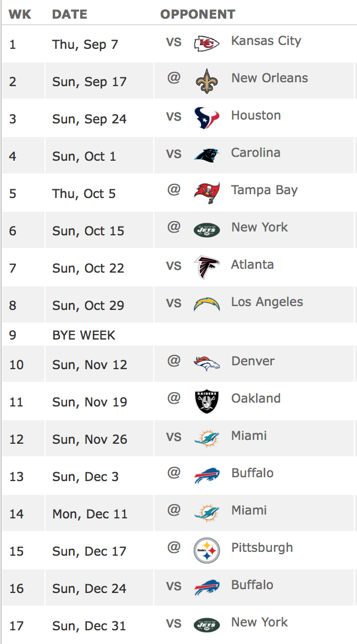The height and width of the screenshot is (644, 357).
Task: Click the DATE column header
Action: point(70,15)
